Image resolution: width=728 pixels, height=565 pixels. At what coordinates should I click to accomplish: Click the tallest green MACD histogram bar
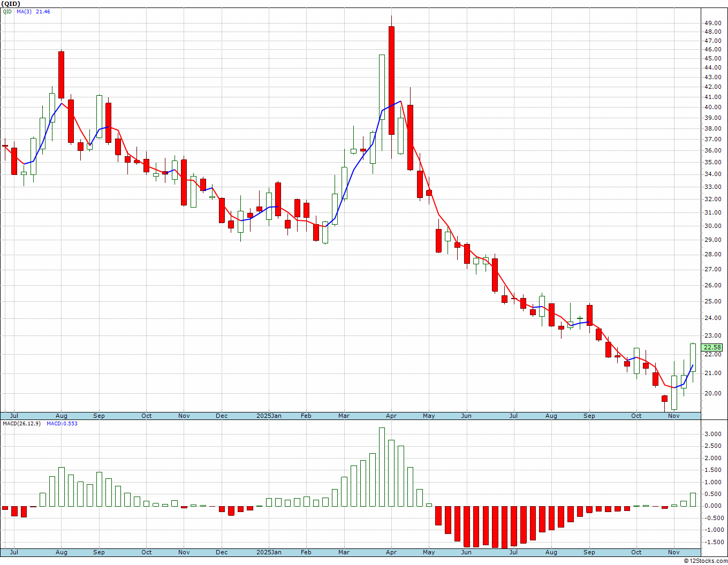(382, 467)
